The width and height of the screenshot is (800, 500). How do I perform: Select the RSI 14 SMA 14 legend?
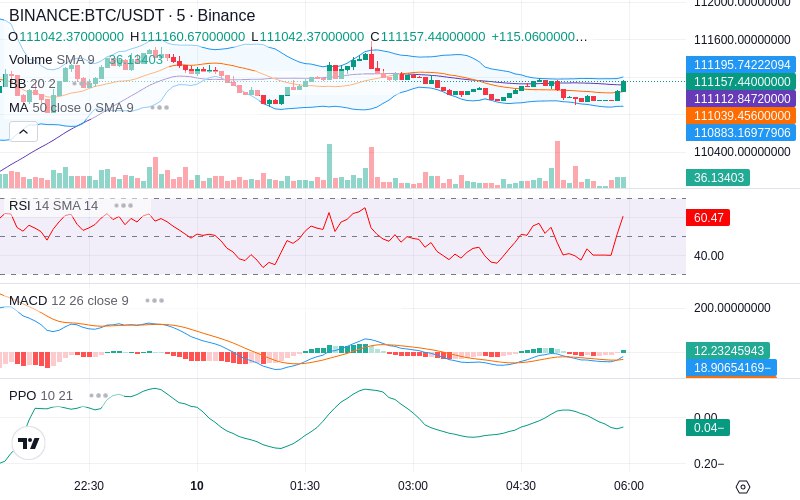tap(54, 206)
